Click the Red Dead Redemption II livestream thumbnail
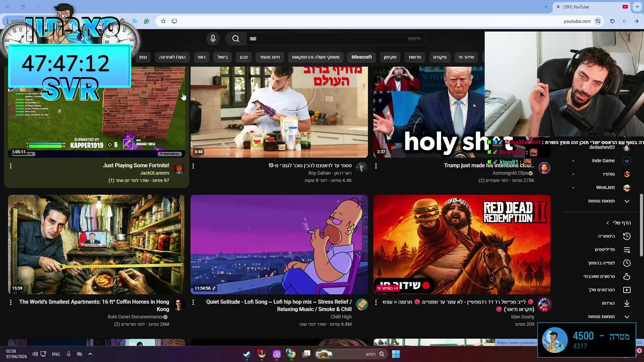This screenshot has width=644, height=362. (x=462, y=244)
